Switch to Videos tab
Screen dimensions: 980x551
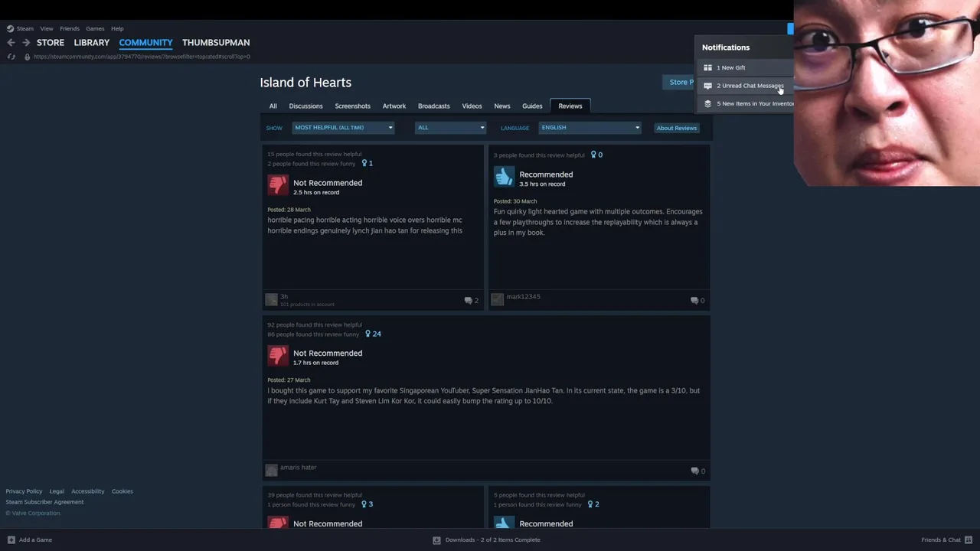472,106
